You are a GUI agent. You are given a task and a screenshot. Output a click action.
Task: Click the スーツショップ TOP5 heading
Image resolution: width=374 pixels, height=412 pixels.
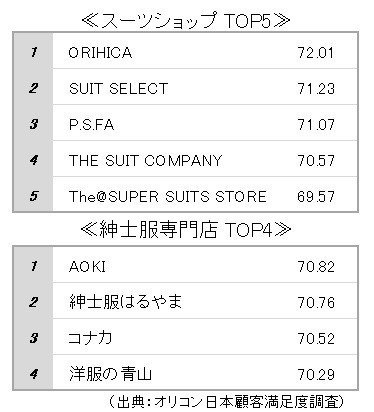click(186, 21)
